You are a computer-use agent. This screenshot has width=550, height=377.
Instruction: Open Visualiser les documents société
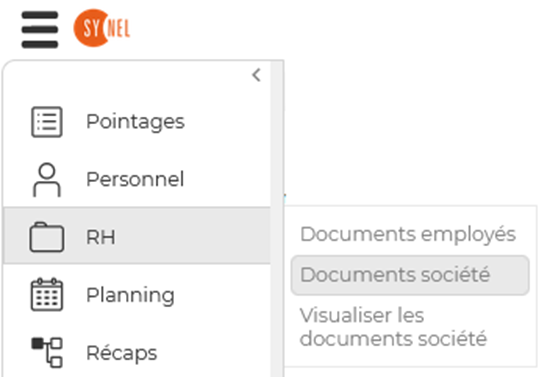click(x=393, y=327)
